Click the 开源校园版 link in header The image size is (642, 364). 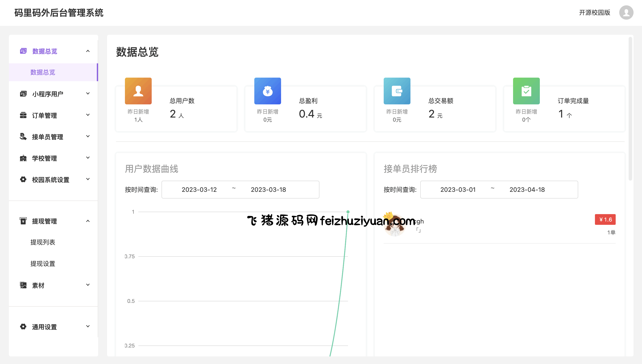click(594, 12)
